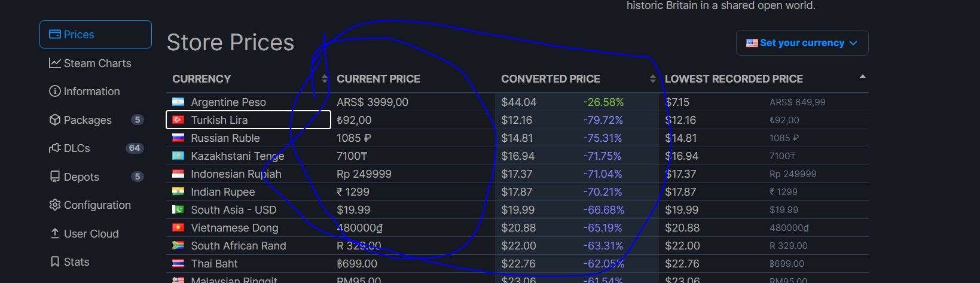Click the Turkey flag icon

tap(178, 120)
